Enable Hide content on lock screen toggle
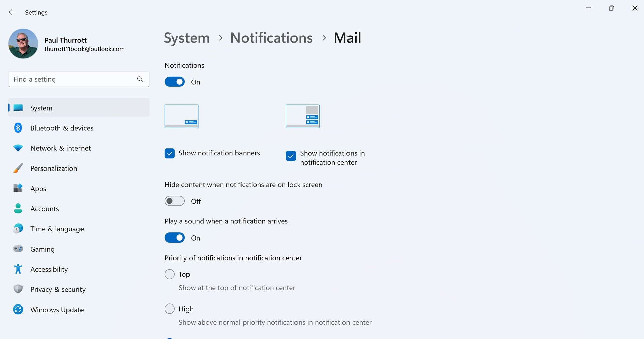 tap(174, 201)
